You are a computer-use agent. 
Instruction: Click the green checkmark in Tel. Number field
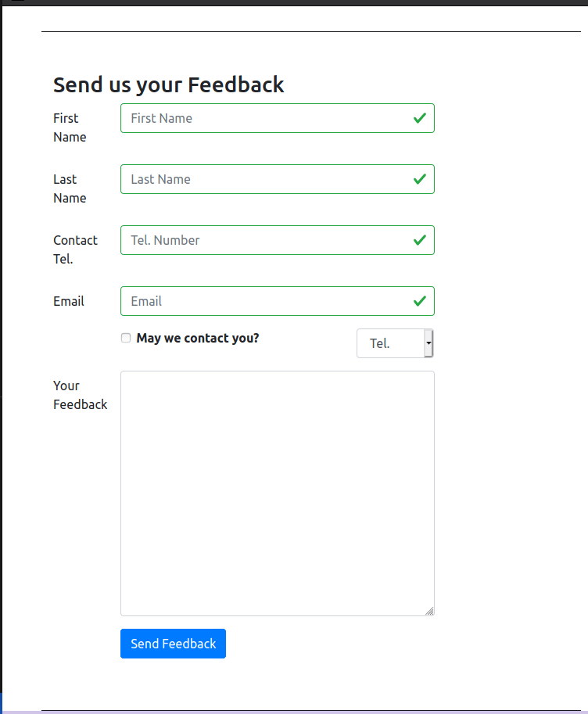pyautogui.click(x=420, y=240)
